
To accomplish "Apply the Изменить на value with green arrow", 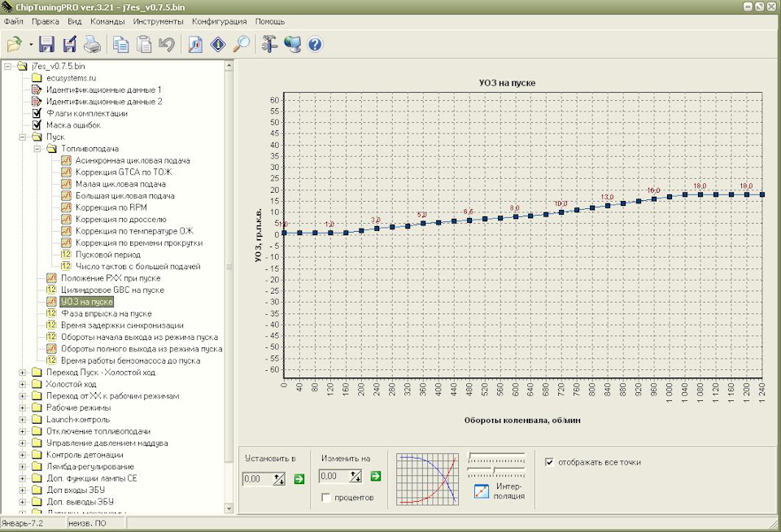I will pos(376,476).
